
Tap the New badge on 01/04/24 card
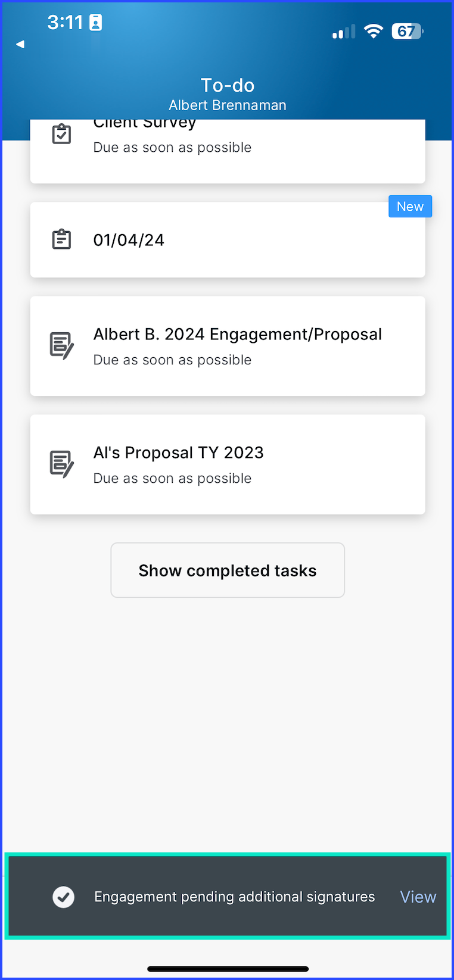pos(411,207)
